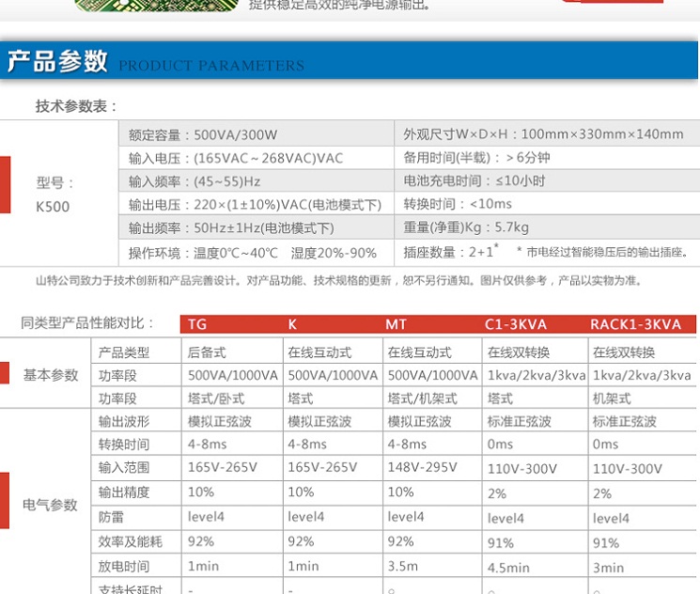The image size is (700, 594).
Task: Click the top-table 转换时间：<10ms cell
Action: click(548, 204)
